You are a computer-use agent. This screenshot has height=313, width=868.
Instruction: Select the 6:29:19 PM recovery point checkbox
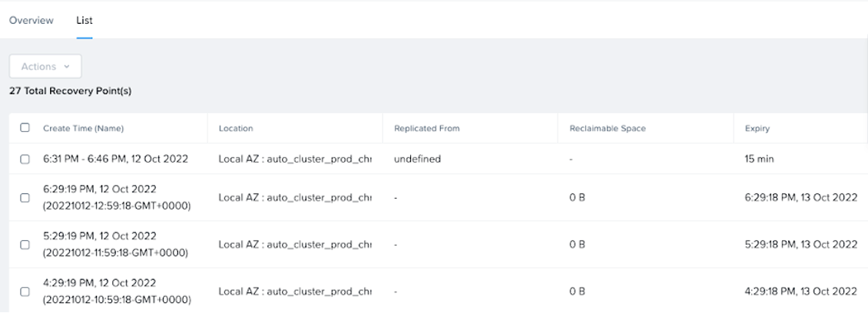coord(25,198)
